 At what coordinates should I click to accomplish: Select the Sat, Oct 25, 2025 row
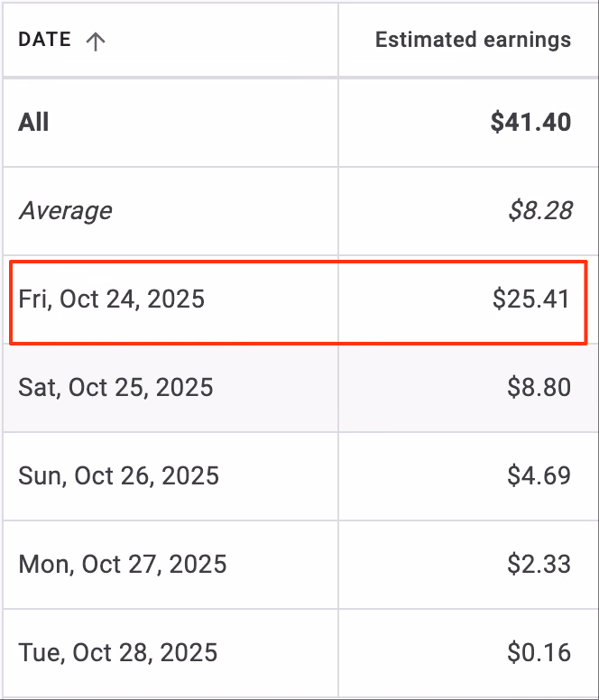tap(299, 388)
